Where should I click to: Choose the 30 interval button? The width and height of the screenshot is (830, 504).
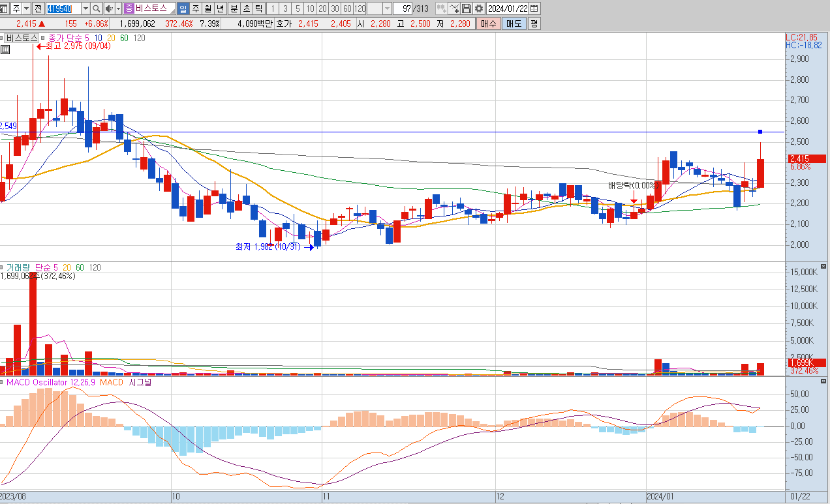coord(335,8)
